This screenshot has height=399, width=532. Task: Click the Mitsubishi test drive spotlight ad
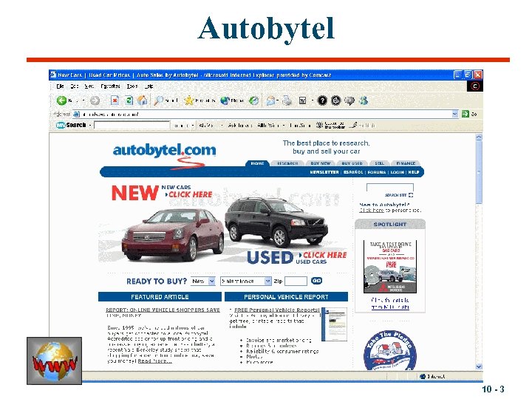[390, 267]
